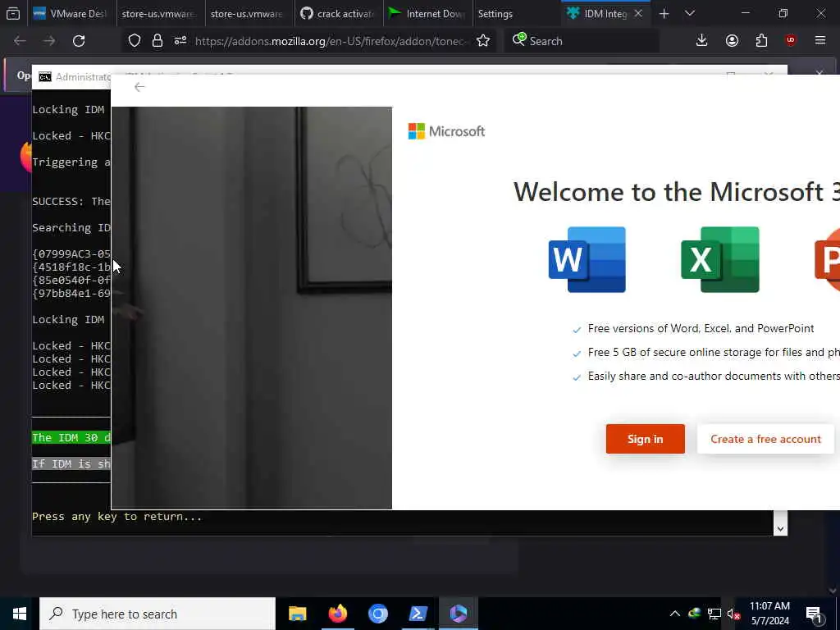The image size is (840, 630).
Task: Reload the current Firefox page
Action: coord(79,41)
